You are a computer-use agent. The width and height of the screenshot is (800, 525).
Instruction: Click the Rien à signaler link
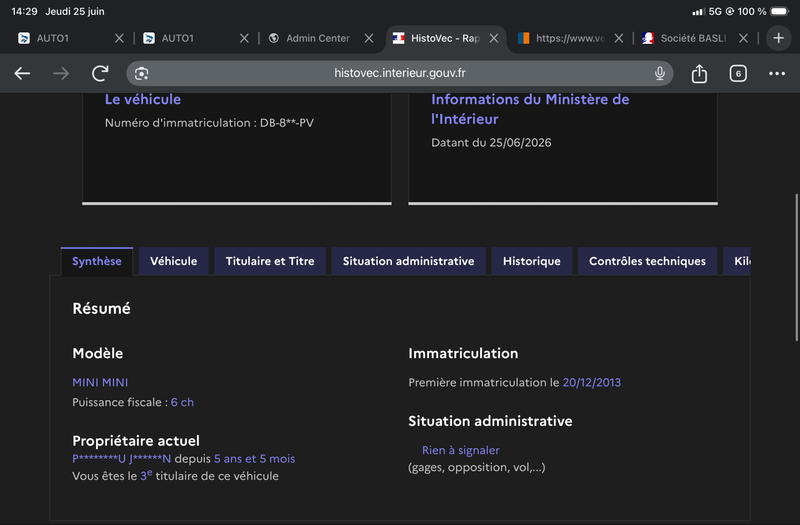coord(460,450)
